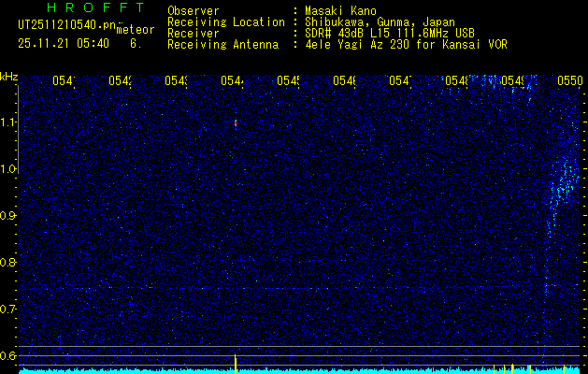Click the bright signal cluster near 1.0 kHz
This screenshot has height=374, width=588.
pos(564,182)
